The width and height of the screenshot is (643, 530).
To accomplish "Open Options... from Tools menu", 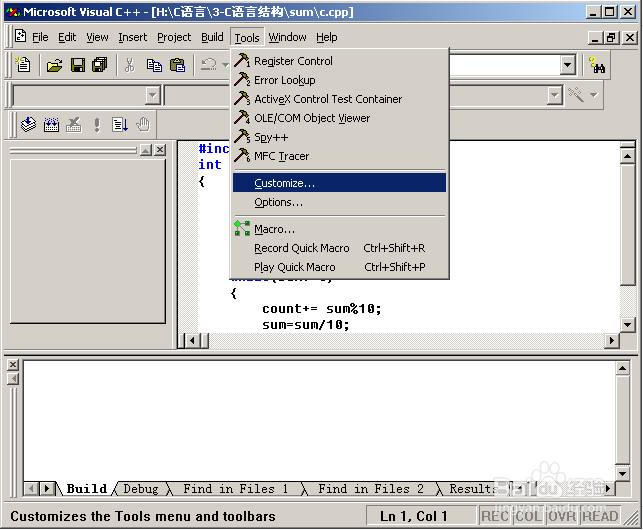I will tap(339, 202).
